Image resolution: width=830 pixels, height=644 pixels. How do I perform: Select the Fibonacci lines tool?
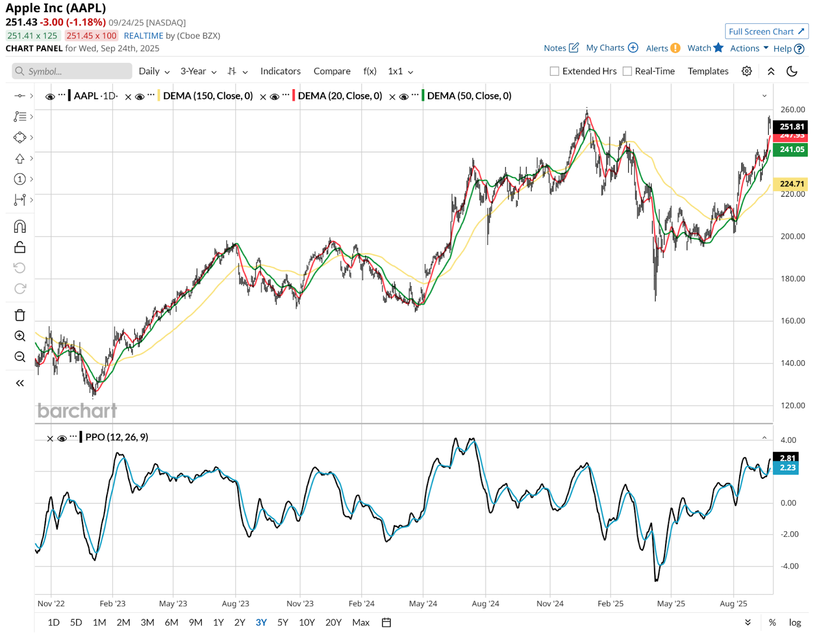[x=20, y=116]
